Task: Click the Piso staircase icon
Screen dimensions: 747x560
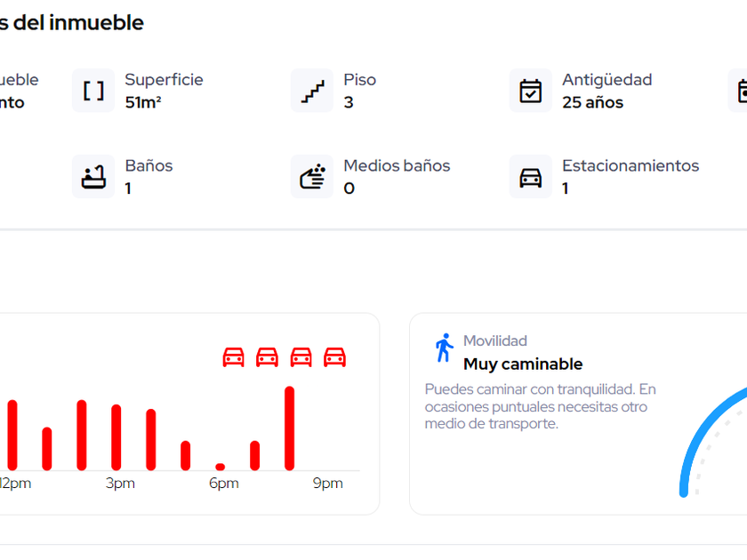Action: [x=312, y=91]
